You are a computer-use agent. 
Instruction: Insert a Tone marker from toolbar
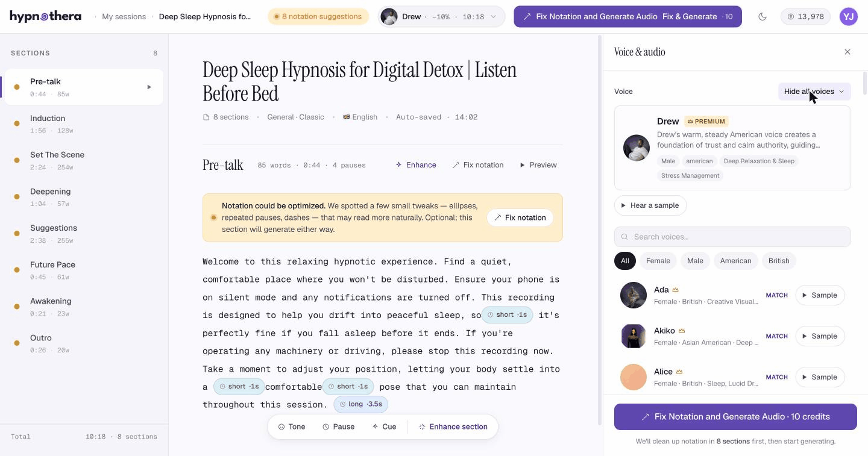click(292, 426)
